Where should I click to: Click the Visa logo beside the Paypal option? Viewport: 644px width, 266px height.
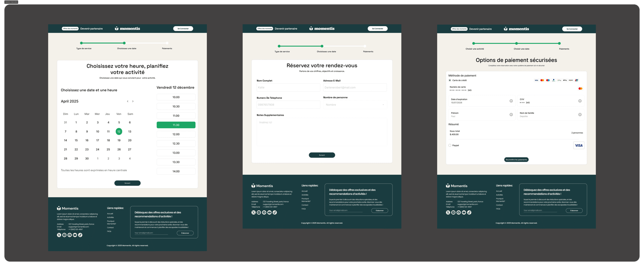tap(578, 145)
